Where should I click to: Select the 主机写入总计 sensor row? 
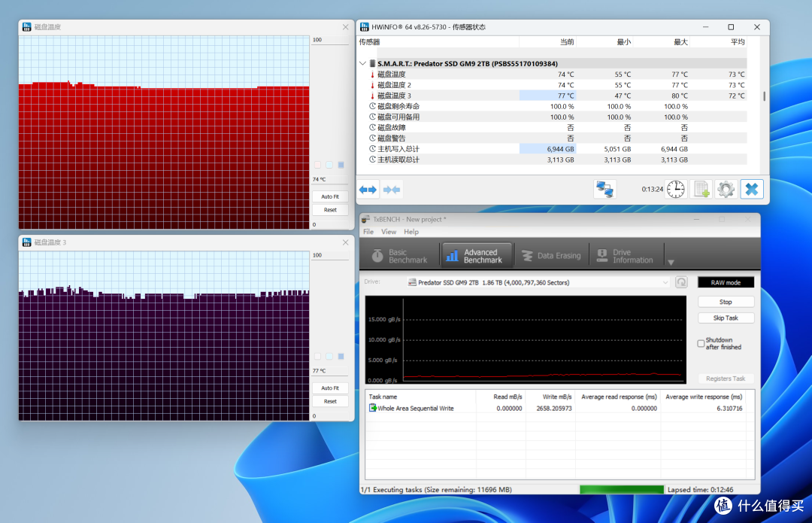553,149
